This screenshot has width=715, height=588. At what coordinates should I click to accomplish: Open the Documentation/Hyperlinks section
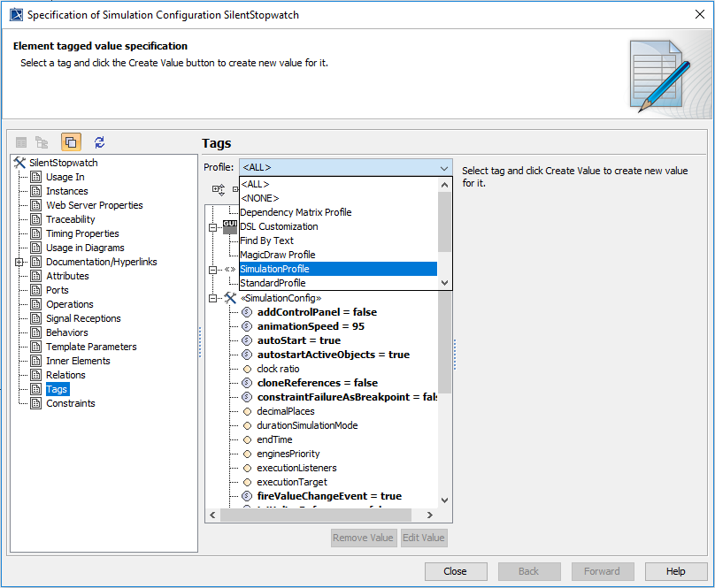click(101, 262)
